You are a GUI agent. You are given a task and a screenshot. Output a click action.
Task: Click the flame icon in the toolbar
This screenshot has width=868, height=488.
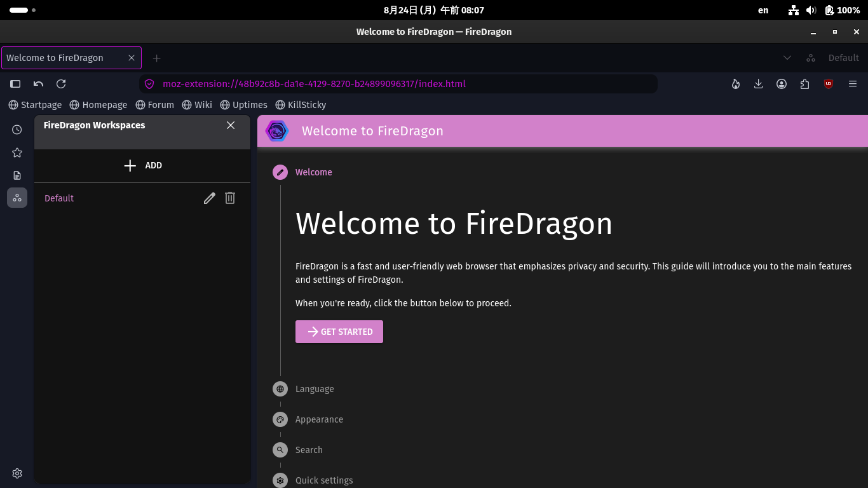tap(736, 84)
